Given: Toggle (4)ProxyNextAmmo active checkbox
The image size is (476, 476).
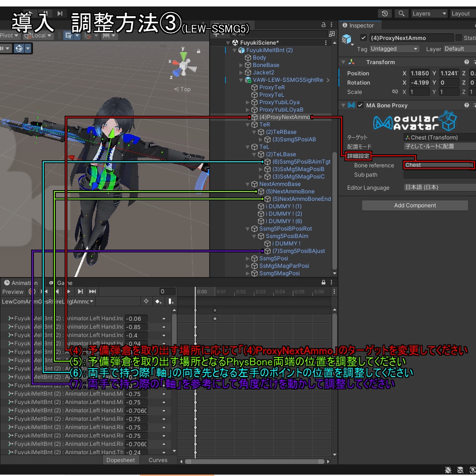Looking at the screenshot, I should [x=363, y=38].
